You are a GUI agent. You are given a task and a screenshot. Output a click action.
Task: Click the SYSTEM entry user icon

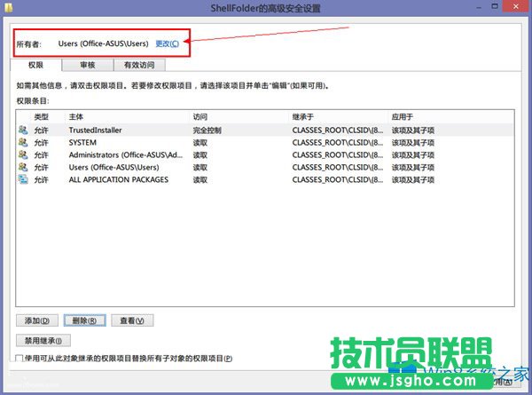(23, 142)
